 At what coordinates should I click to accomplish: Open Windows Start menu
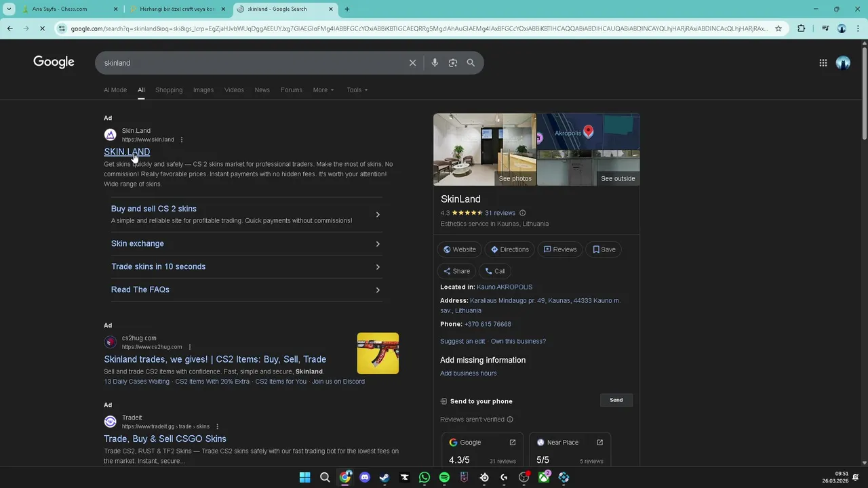(x=305, y=477)
